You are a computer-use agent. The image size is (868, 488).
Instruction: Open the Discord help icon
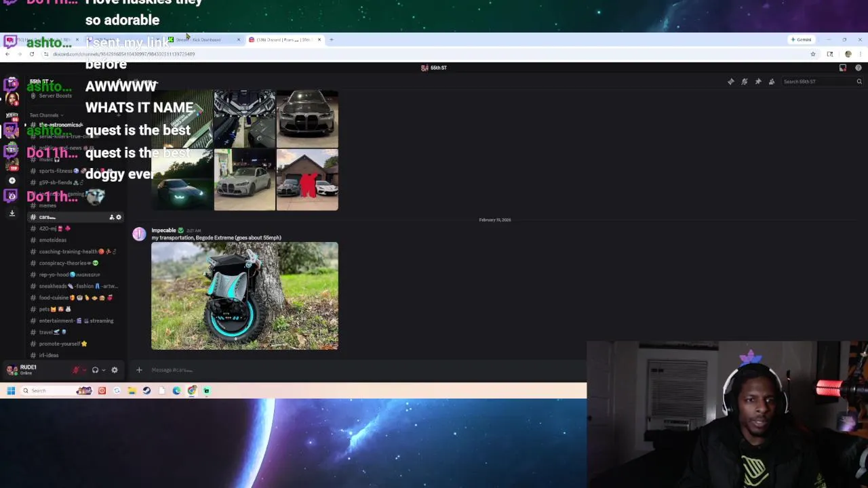(x=859, y=68)
